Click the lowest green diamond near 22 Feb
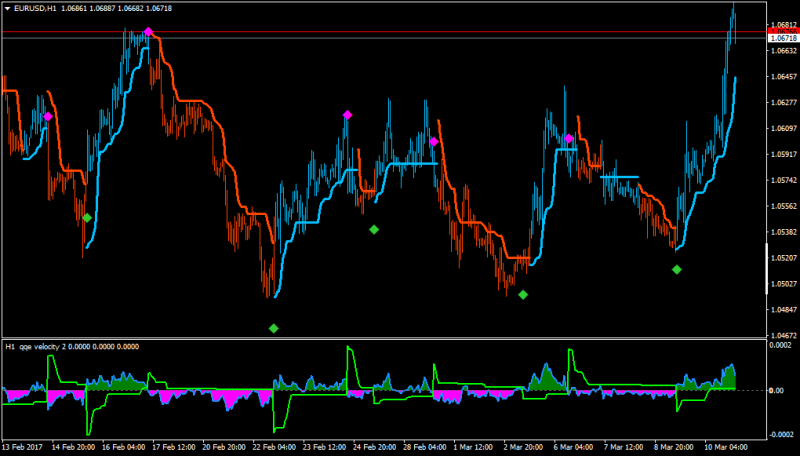 coord(274,328)
